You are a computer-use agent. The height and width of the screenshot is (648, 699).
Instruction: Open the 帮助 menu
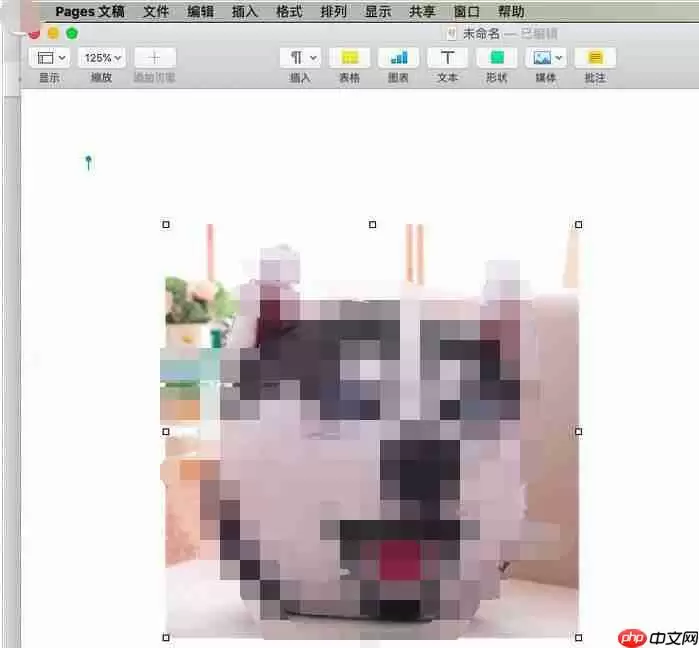511,11
